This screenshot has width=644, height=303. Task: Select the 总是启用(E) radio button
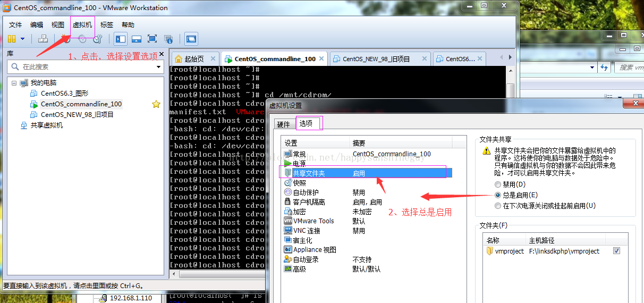(497, 195)
